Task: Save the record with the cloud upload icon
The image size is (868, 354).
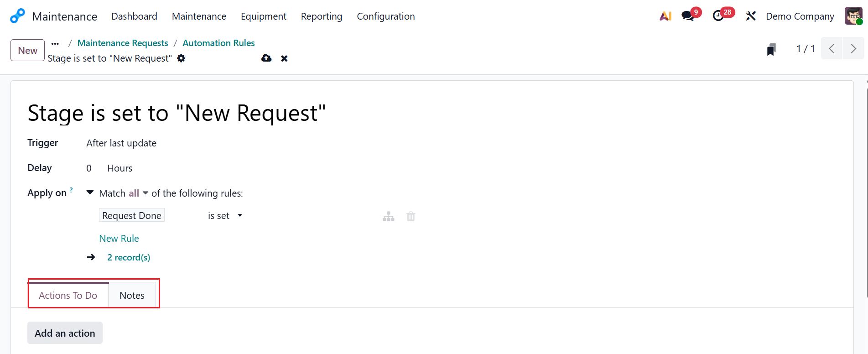Action: point(266,58)
